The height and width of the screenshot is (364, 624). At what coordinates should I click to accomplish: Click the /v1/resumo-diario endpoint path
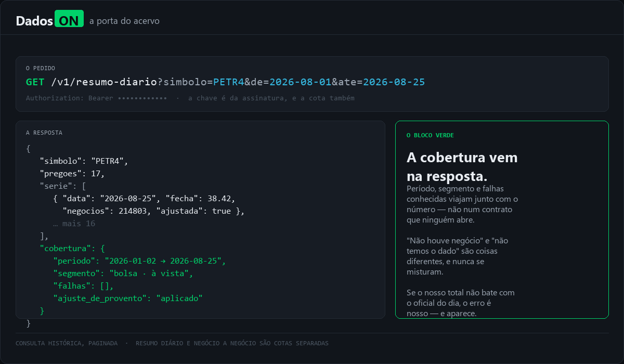point(104,82)
